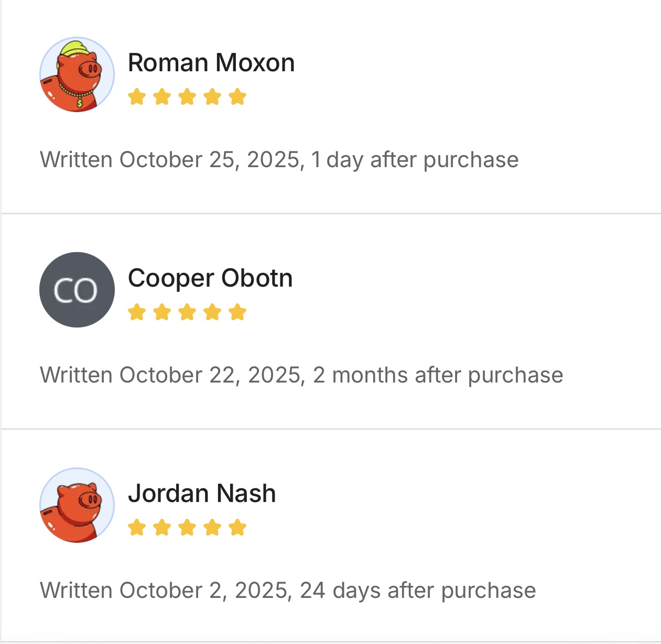The height and width of the screenshot is (644, 661).
Task: Click the second star of Jordan Nash's rating
Action: point(162,528)
